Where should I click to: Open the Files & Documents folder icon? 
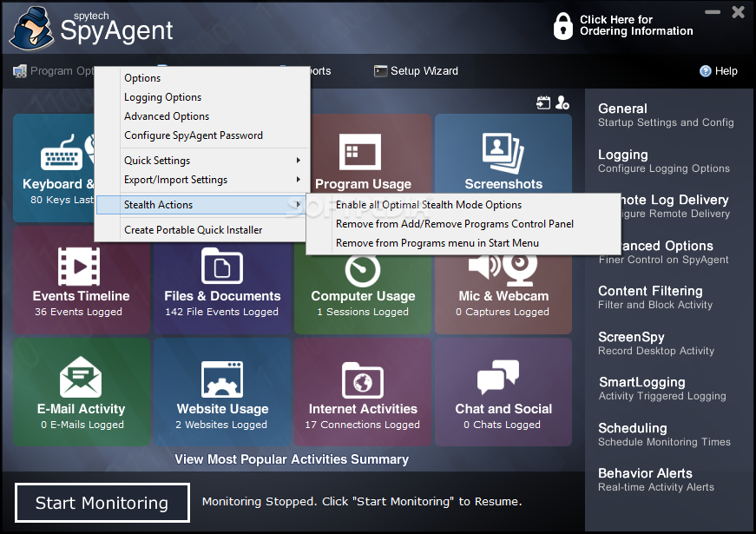[x=222, y=266]
